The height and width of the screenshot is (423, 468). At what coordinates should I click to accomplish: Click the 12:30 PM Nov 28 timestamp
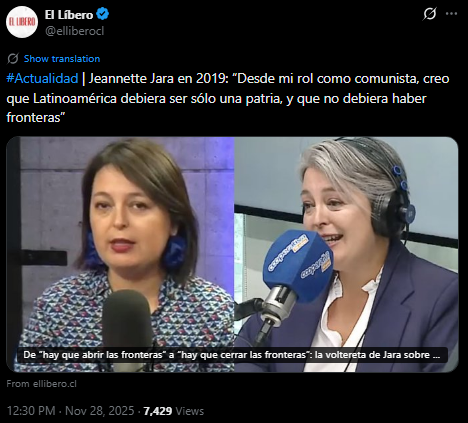click(x=70, y=411)
